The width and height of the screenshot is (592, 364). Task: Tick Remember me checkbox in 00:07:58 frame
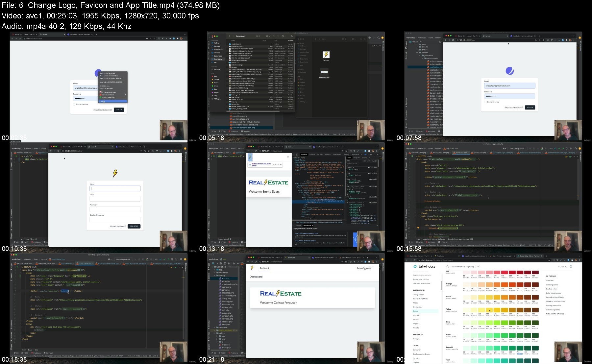tap(485, 102)
